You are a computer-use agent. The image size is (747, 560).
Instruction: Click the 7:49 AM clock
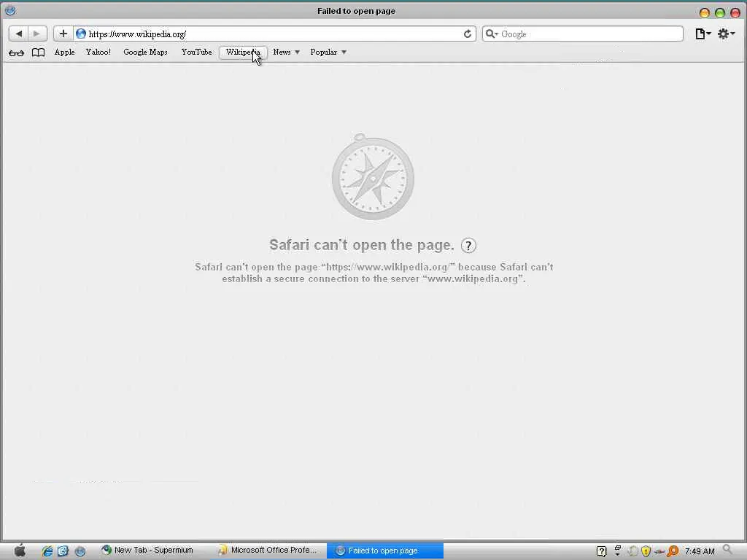click(x=700, y=551)
